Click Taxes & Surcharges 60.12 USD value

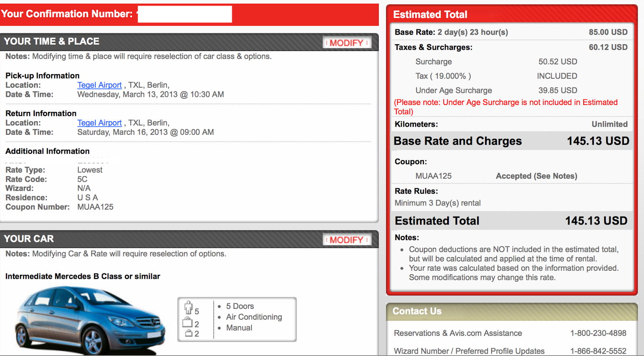pyautogui.click(x=608, y=47)
